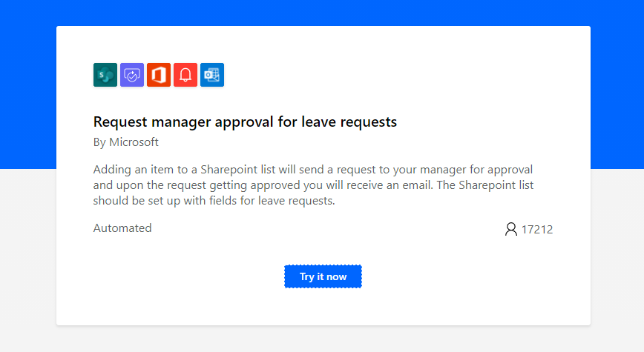
Task: Click the person icon beside 17212
Action: point(511,229)
